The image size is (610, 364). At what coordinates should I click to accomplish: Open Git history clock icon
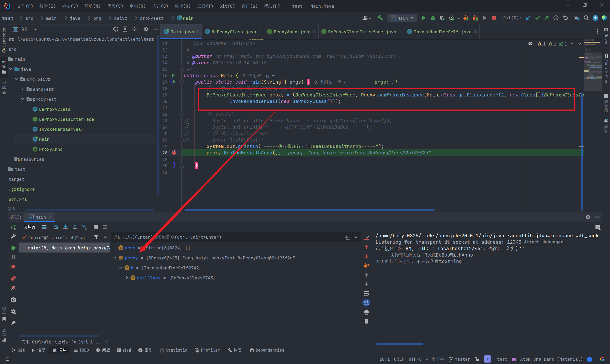tap(556, 18)
